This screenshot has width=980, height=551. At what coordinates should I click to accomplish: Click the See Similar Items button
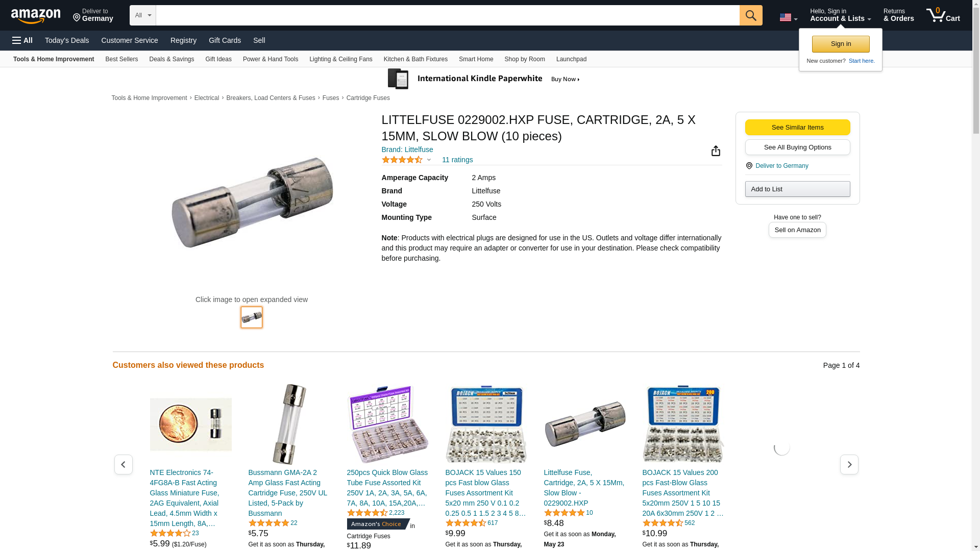click(x=797, y=128)
